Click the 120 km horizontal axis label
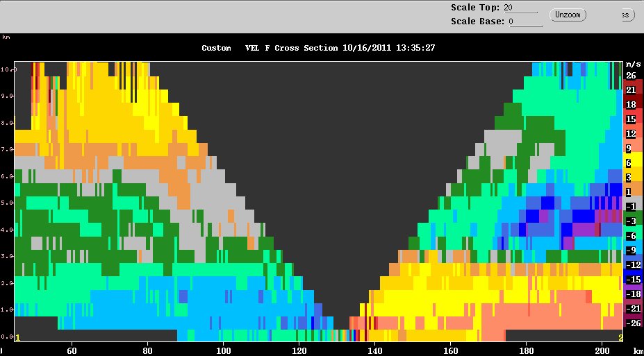The width and height of the screenshot is (644, 356). 299,351
